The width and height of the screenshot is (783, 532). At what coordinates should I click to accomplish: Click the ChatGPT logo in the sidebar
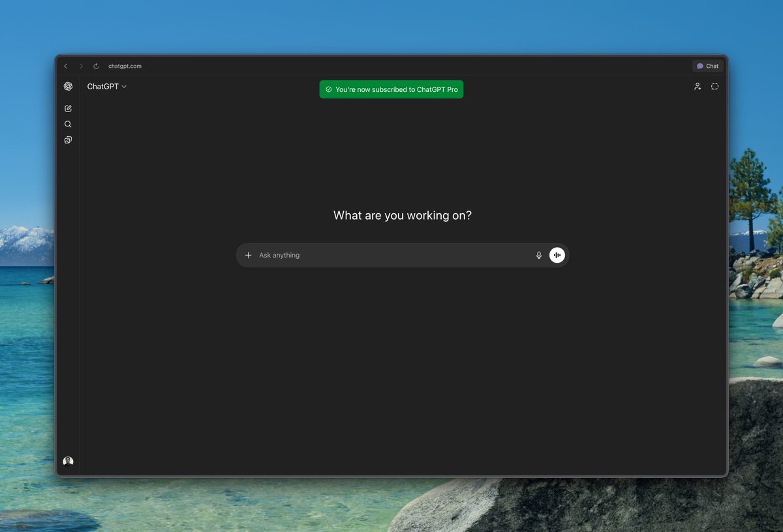tap(68, 86)
